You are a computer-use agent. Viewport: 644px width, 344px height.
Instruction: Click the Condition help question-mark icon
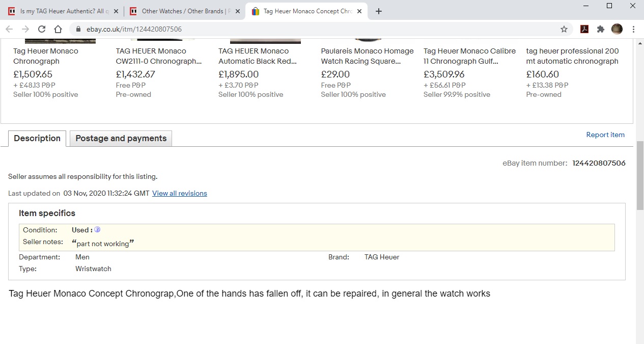pos(97,229)
